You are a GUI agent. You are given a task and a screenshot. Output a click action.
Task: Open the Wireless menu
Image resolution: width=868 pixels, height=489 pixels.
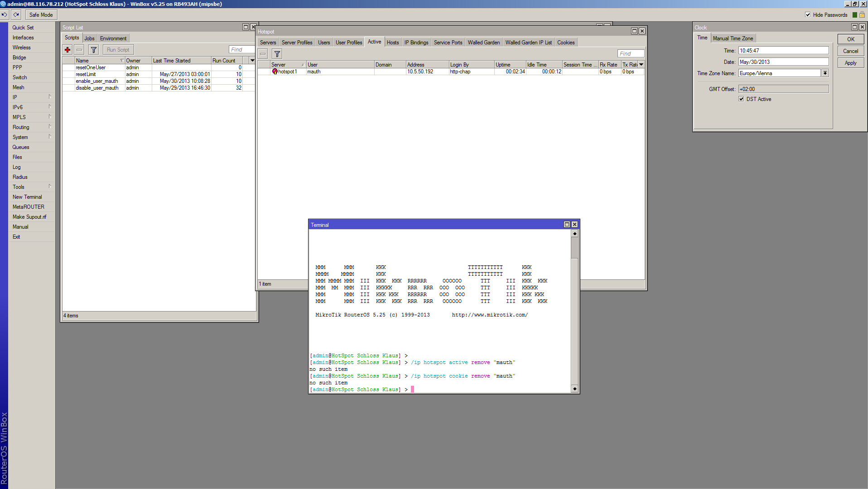pyautogui.click(x=31, y=48)
